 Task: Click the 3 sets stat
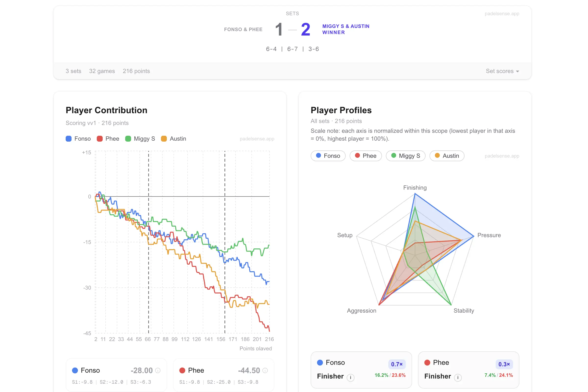click(x=73, y=71)
